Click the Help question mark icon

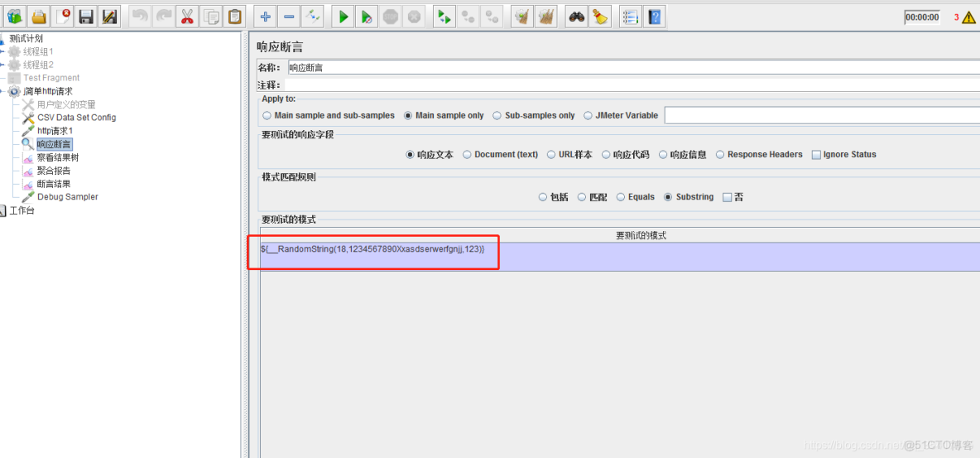pyautogui.click(x=654, y=17)
